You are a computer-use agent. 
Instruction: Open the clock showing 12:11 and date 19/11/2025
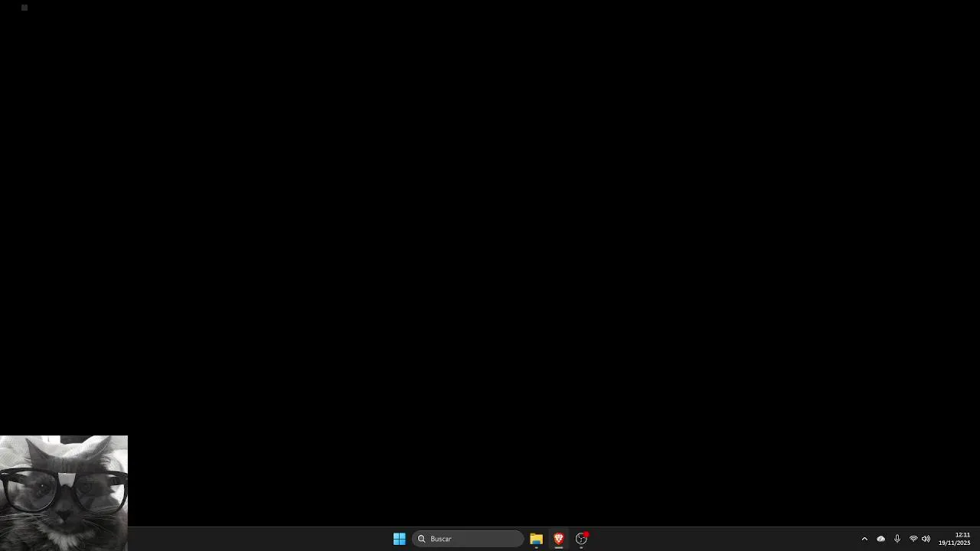(x=955, y=539)
